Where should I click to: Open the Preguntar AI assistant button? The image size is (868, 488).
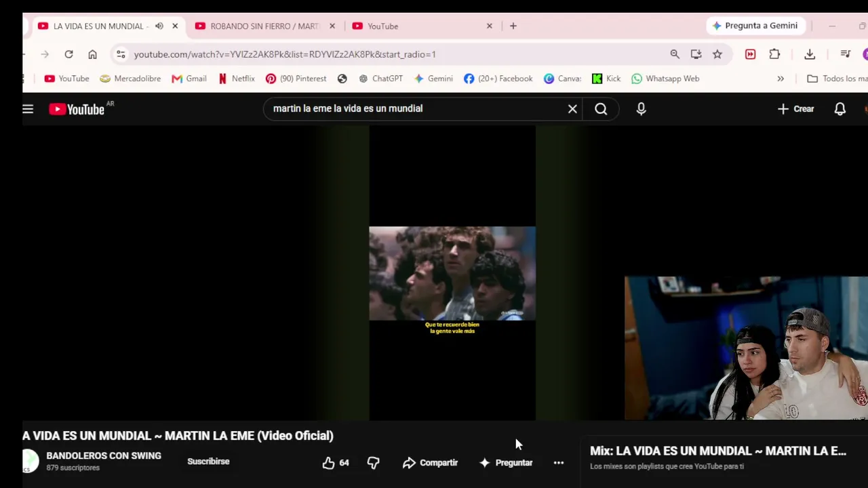[x=506, y=462]
